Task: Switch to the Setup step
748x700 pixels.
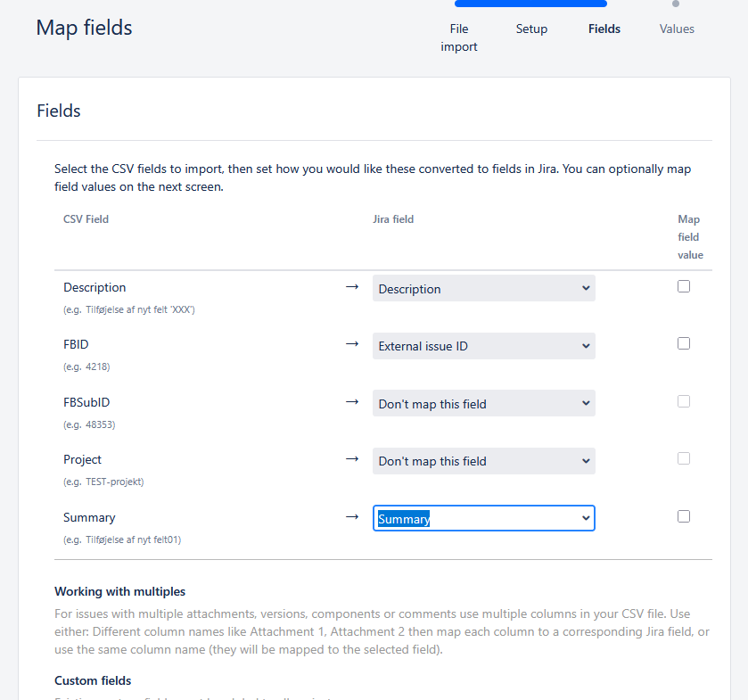Action: [531, 29]
